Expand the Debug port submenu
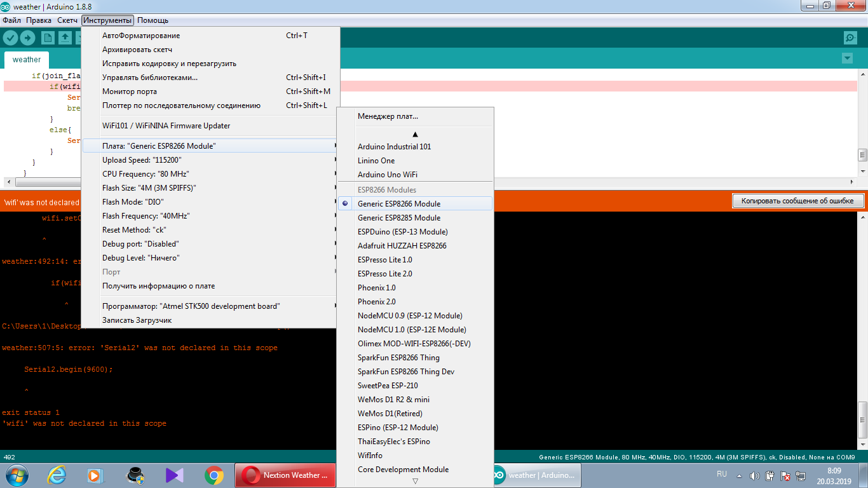Screen dimensions: 868x488 coord(210,244)
